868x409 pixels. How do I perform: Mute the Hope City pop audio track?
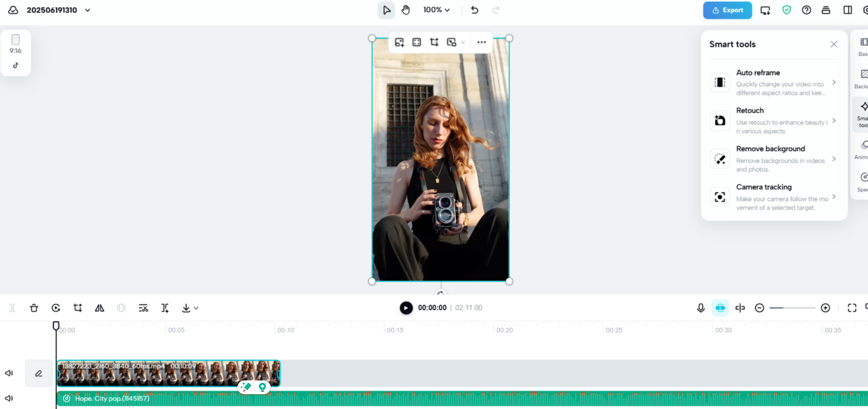(9, 398)
